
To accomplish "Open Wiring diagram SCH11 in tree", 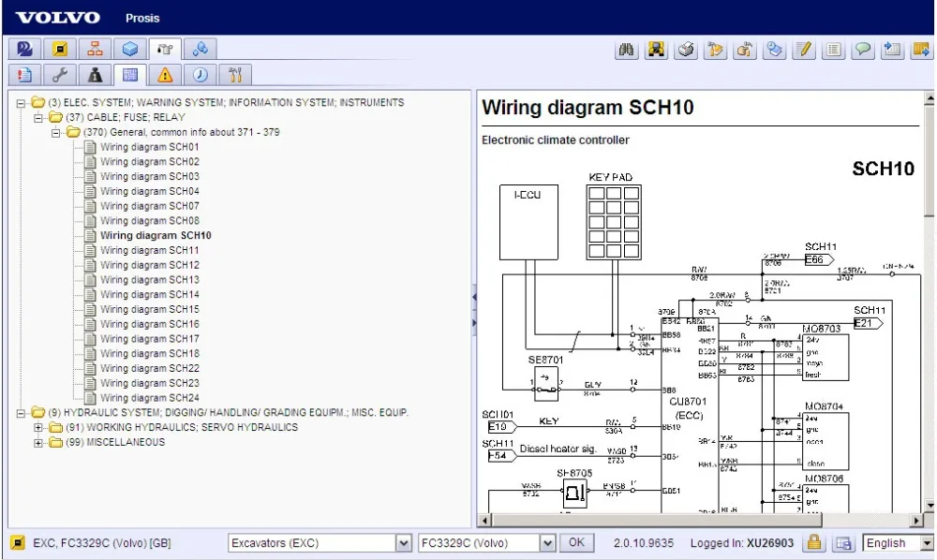I will pos(150,251).
